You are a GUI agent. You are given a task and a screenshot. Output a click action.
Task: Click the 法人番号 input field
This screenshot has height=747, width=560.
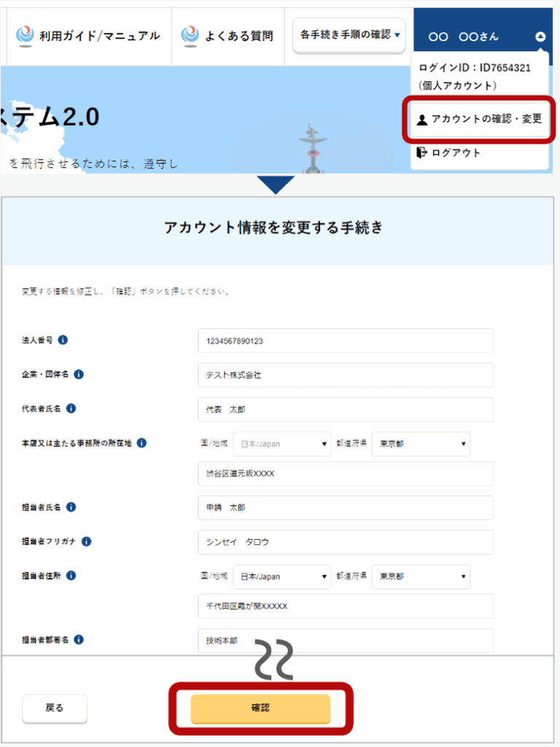345,341
